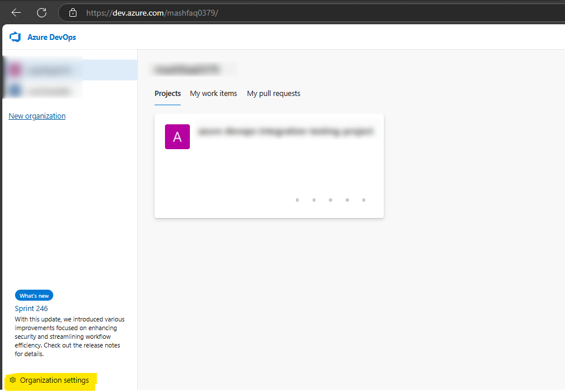This screenshot has width=565, height=392.
Task: Open the New organization link
Action: pos(37,116)
